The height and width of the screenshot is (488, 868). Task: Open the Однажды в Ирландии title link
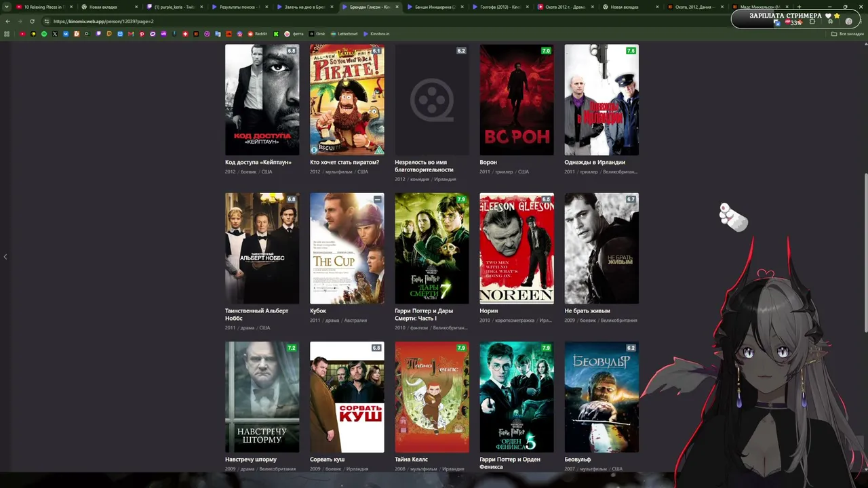[595, 163]
